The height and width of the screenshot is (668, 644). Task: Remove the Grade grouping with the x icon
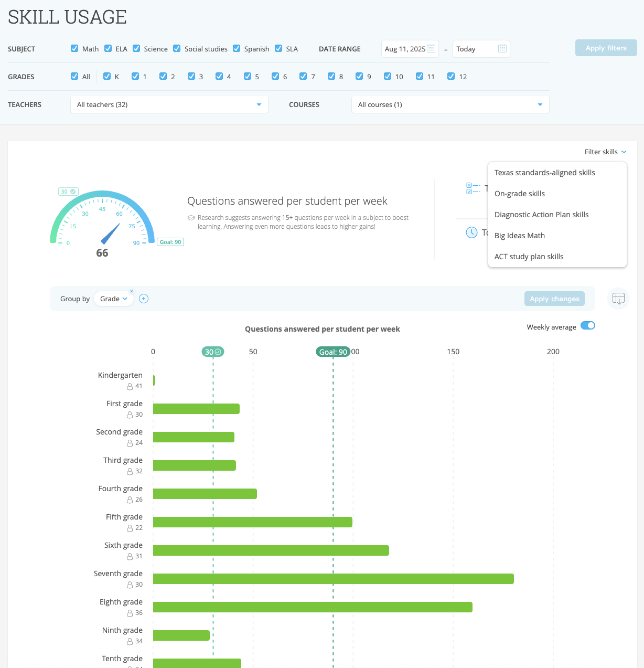pos(132,291)
